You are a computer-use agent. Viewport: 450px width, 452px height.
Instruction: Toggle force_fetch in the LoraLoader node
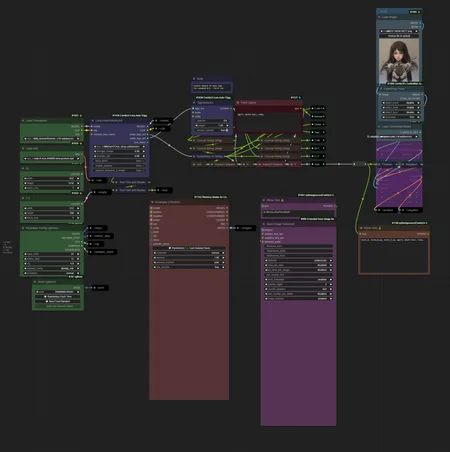pyautogui.click(x=119, y=161)
